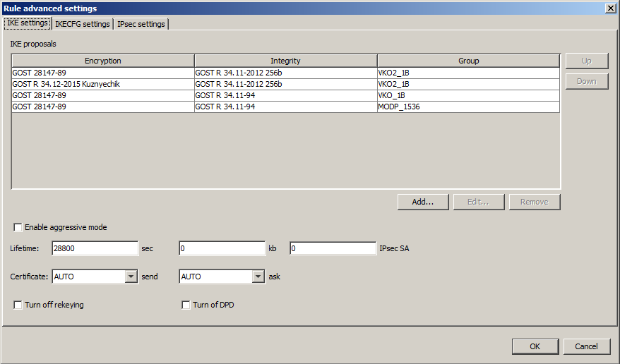Click the Integrity column header
The image size is (620, 364).
coord(285,61)
